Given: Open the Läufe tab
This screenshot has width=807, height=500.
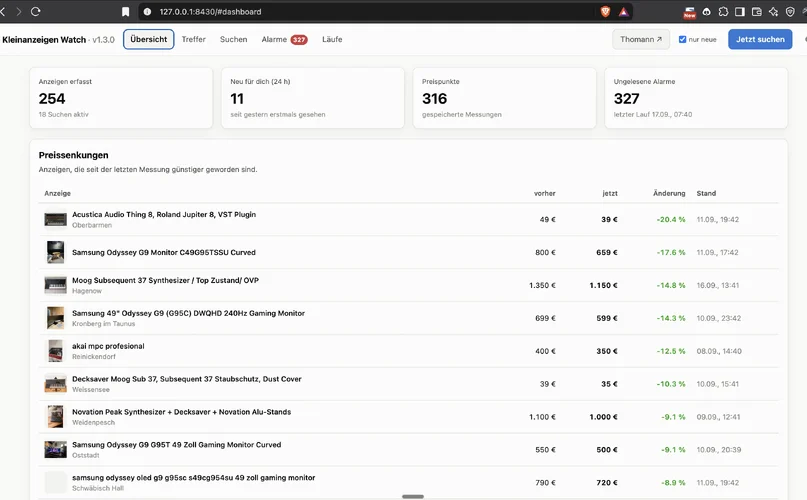Looking at the screenshot, I should [332, 39].
